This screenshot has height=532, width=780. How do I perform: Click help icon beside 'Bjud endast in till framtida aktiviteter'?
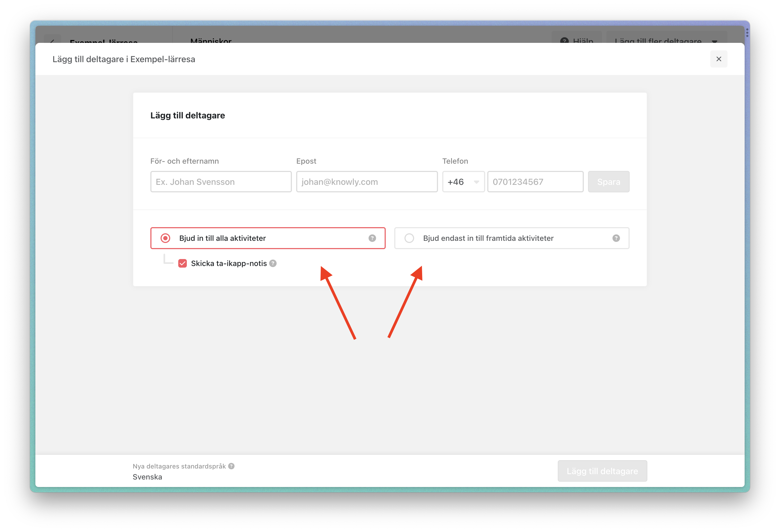[616, 238]
